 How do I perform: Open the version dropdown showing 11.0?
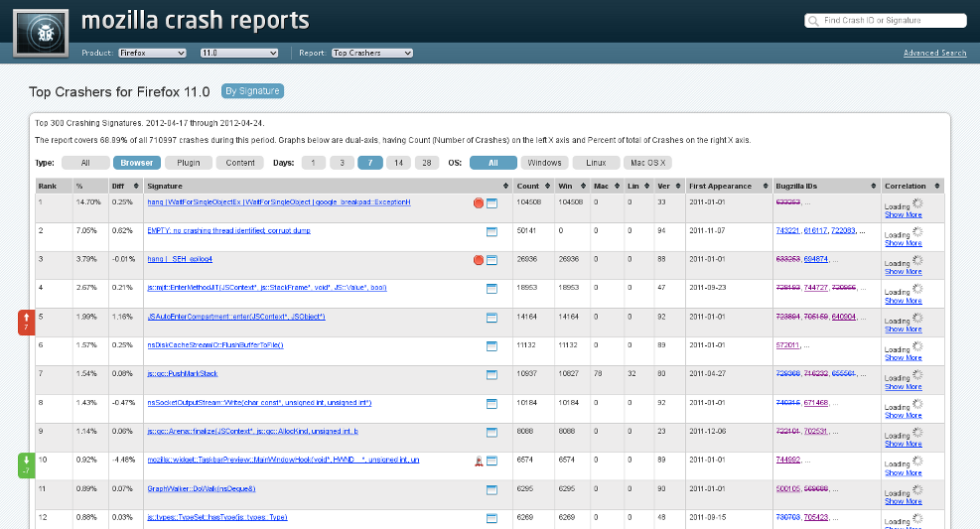pyautogui.click(x=238, y=53)
